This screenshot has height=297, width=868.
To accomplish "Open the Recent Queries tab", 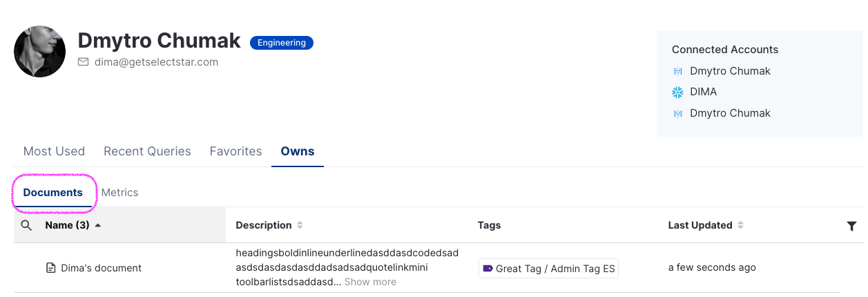I will (147, 151).
